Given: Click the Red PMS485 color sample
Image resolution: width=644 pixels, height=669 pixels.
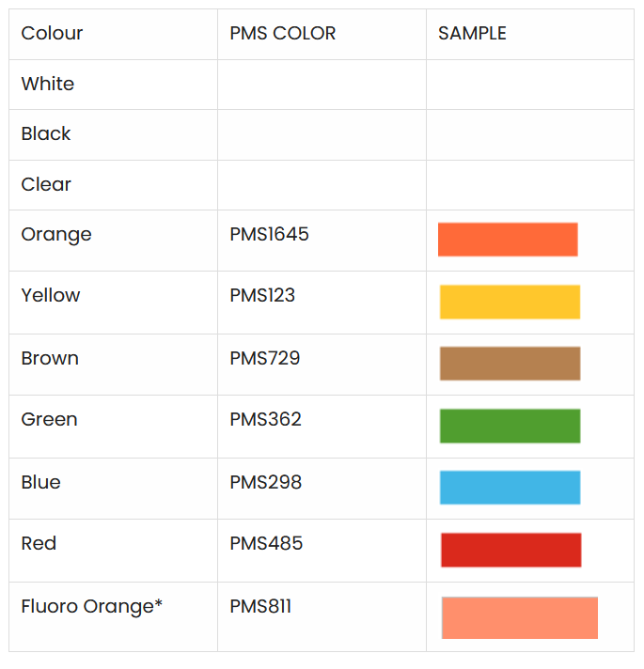Looking at the screenshot, I should [x=510, y=550].
